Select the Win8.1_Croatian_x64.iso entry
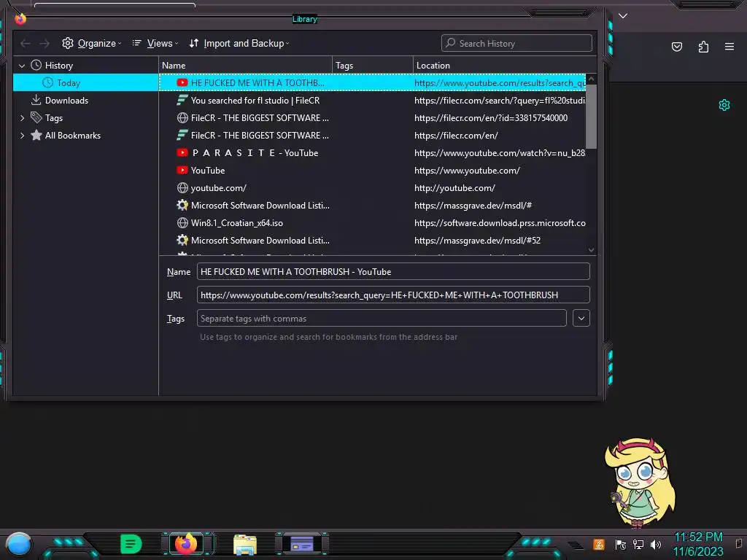 pos(373,223)
